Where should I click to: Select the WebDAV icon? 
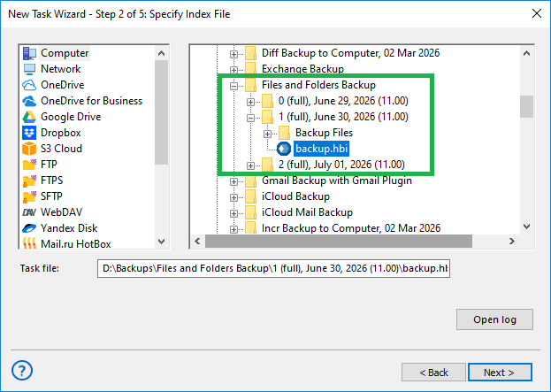(29, 212)
